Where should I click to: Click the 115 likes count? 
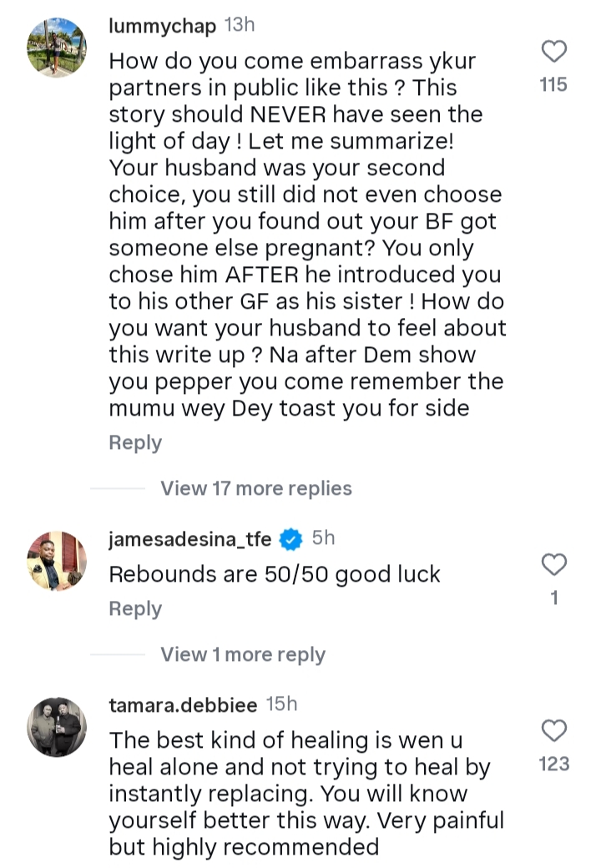553,84
